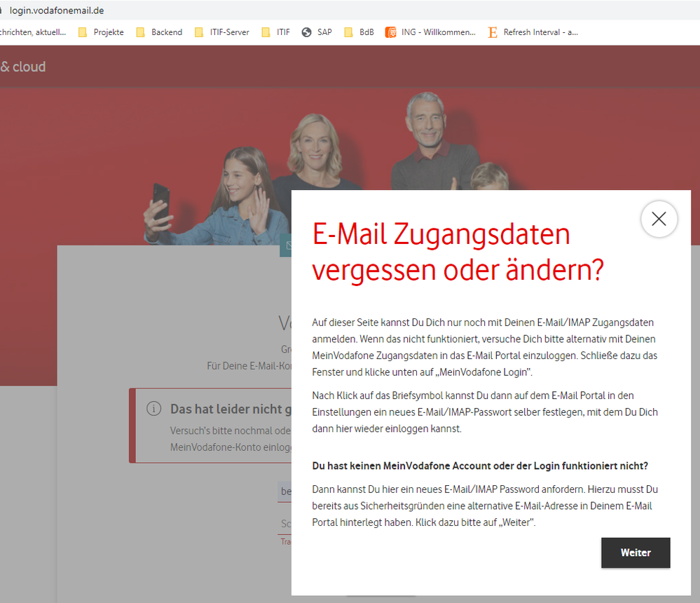Click the bold question about MeinVodafone Account
This screenshot has width=700, height=603.
(x=480, y=466)
